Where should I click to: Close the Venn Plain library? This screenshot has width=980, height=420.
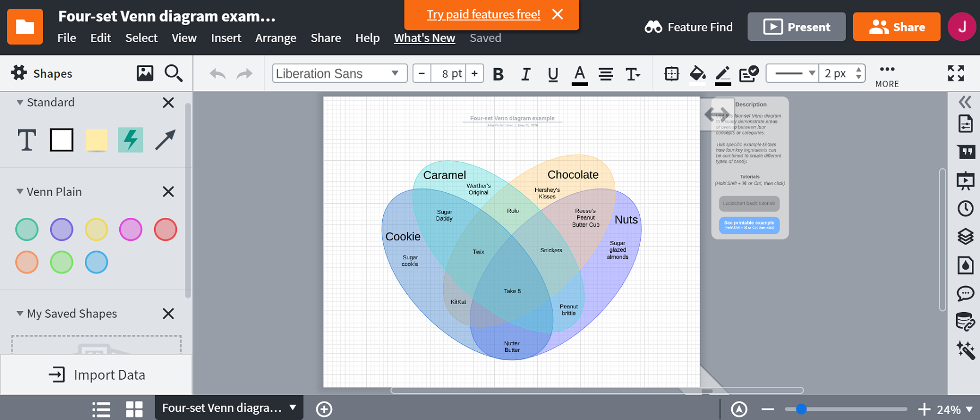168,192
